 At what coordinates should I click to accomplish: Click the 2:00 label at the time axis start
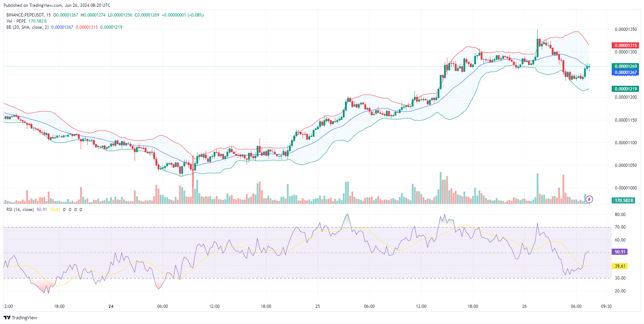pos(9,306)
